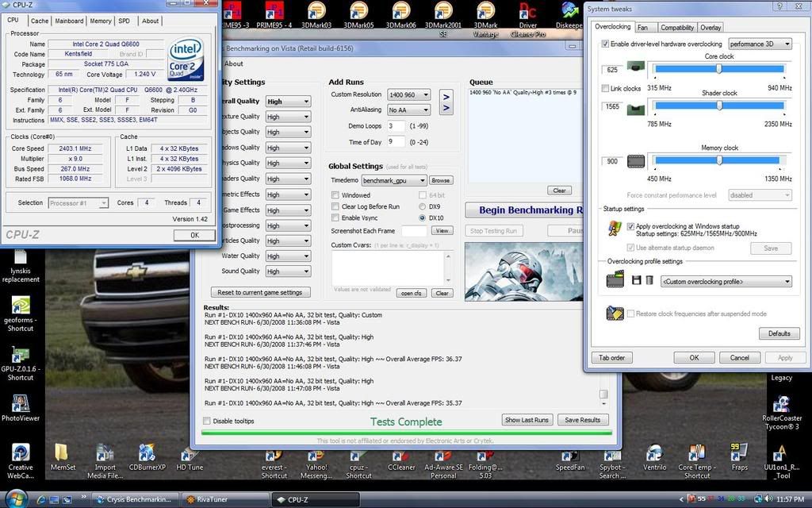
Task: Expand the Custom overclocking profile dropdown
Action: [726, 282]
